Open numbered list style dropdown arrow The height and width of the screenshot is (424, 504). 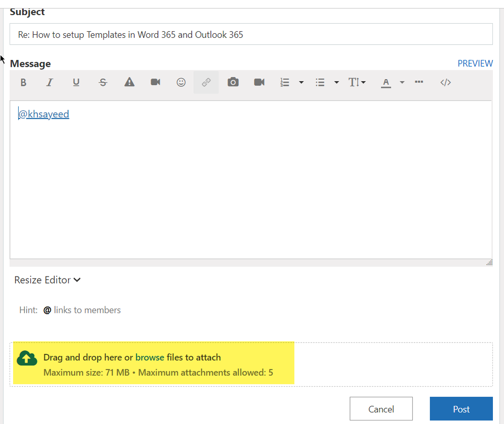[301, 82]
